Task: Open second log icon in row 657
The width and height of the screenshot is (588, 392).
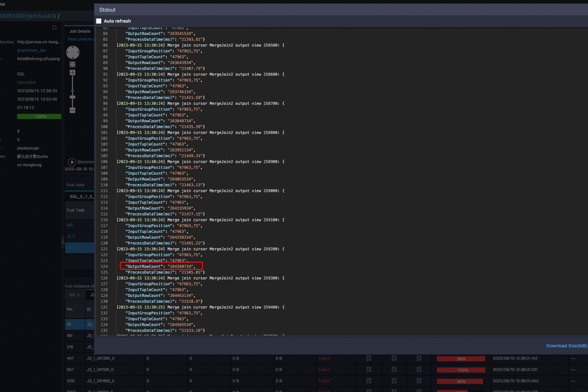Action: 394,370
